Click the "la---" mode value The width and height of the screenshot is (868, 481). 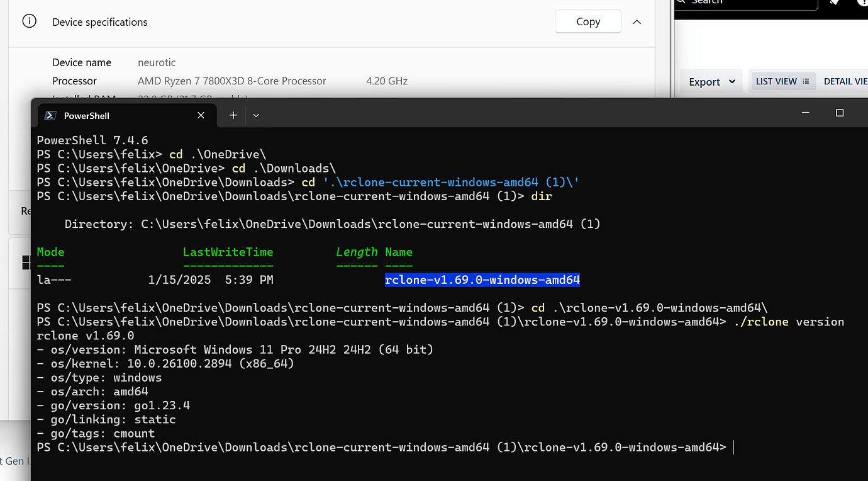pyautogui.click(x=54, y=280)
